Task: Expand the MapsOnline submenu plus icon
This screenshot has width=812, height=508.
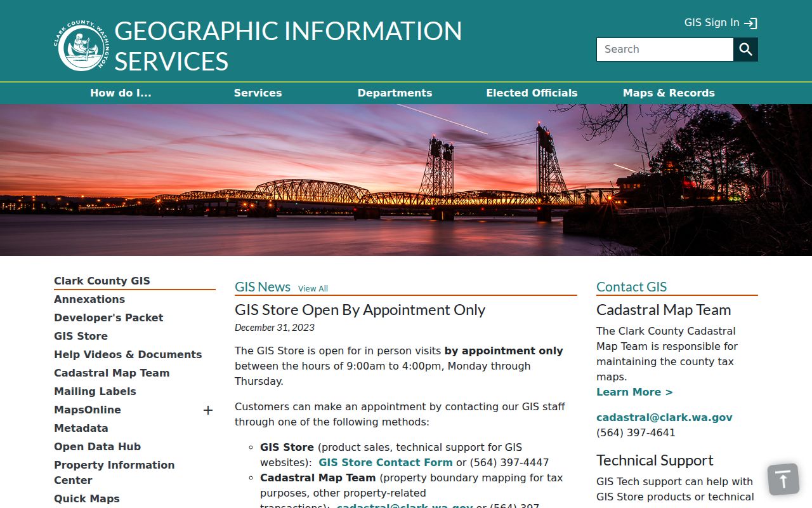Action: coord(207,410)
